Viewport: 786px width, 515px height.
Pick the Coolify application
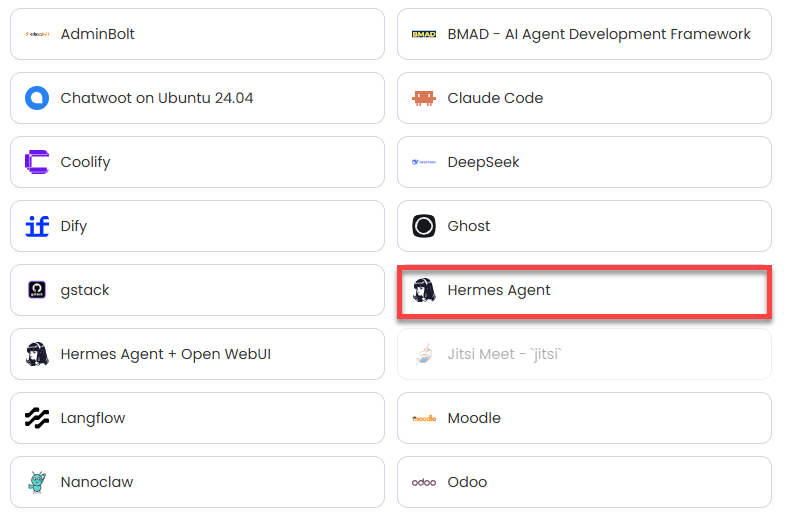click(198, 162)
